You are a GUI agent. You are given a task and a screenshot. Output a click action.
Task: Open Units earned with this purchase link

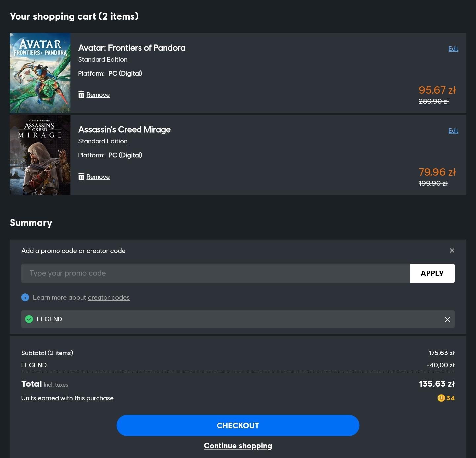coord(67,398)
